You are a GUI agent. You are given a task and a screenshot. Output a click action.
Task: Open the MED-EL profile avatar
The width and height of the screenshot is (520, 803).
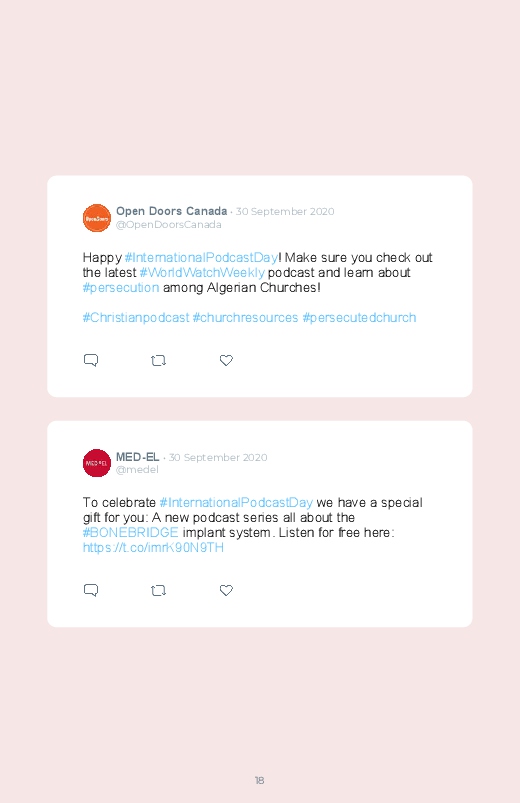(x=97, y=463)
